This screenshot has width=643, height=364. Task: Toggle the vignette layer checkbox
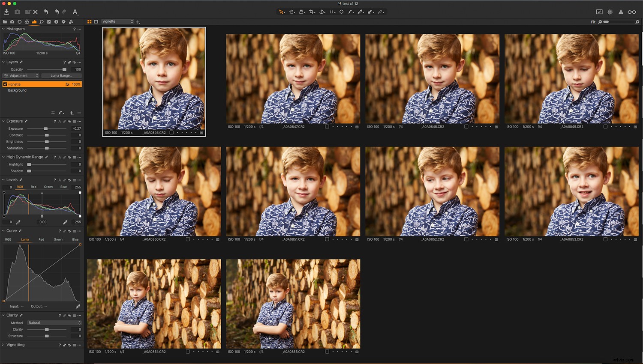(5, 84)
